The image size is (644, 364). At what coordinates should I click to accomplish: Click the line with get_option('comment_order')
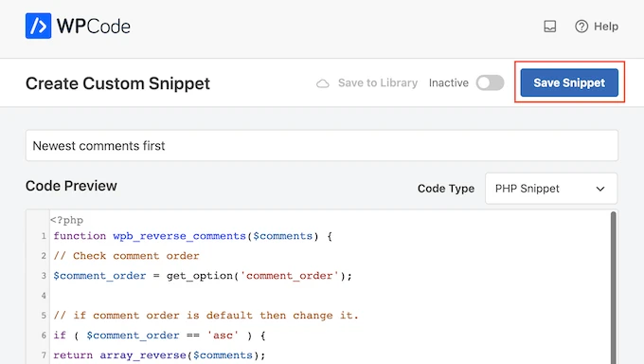(x=203, y=276)
